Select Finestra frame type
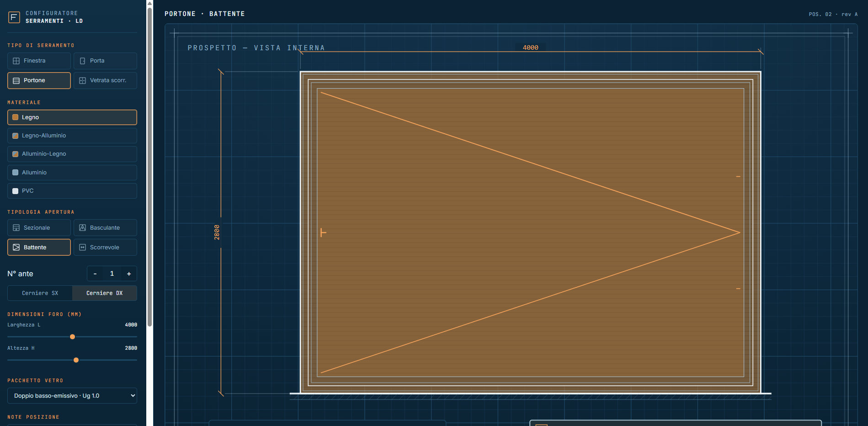Screen dimensions: 868x426 pos(39,61)
